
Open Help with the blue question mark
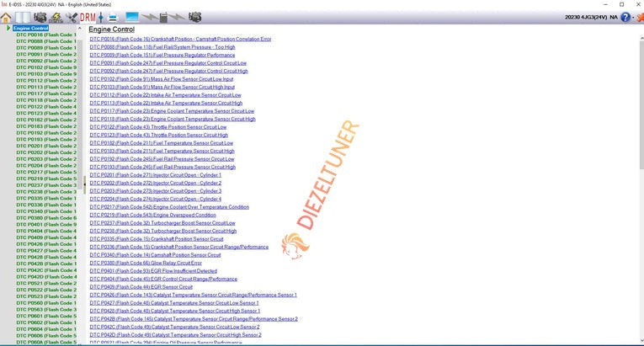tap(625, 18)
